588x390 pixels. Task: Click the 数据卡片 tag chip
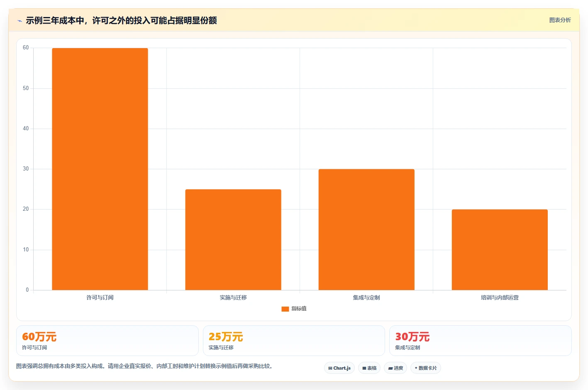tap(426, 368)
